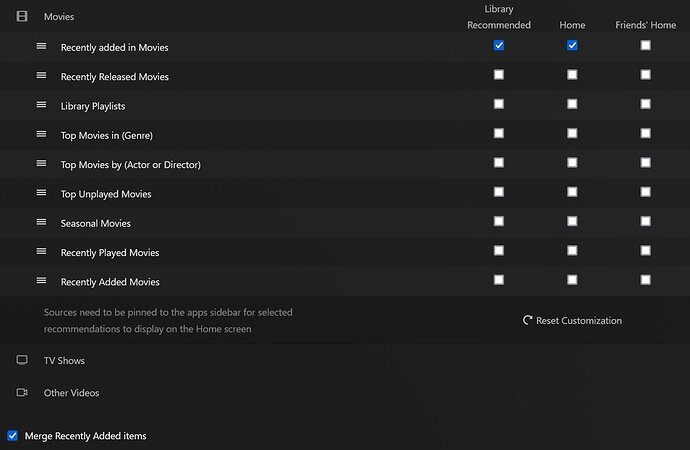This screenshot has height=450, width=690.
Task: Enable Library Recommended for Recently Played Movies
Action: point(499,251)
